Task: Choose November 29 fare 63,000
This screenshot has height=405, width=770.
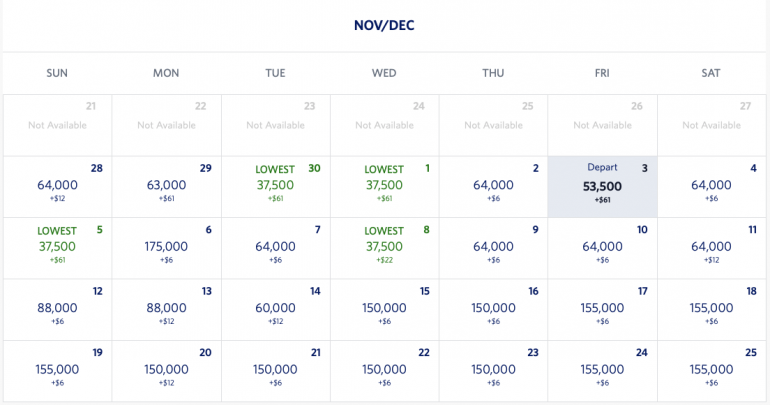Action: (x=166, y=186)
